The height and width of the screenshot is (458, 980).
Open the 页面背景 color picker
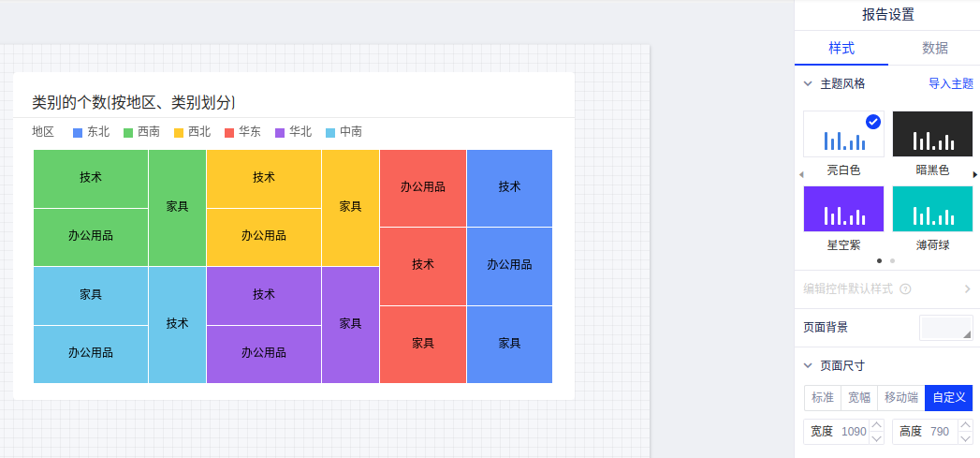pyautogui.click(x=946, y=327)
